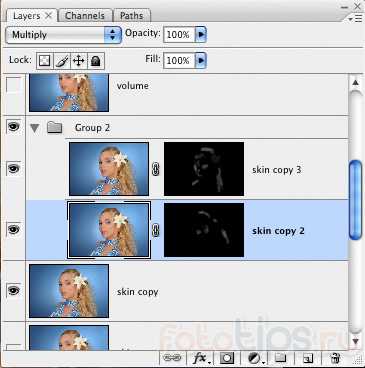The width and height of the screenshot is (365, 368).
Task: Click the Delete layer trash icon
Action: click(x=335, y=358)
